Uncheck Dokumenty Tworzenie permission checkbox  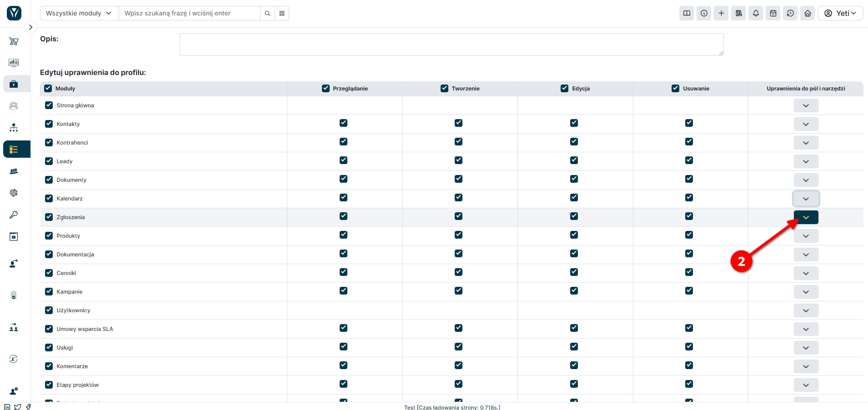click(458, 179)
